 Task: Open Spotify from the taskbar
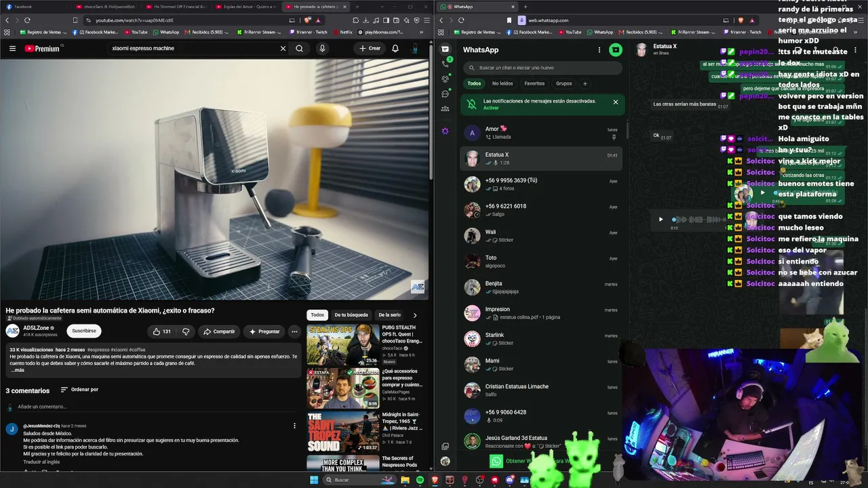pos(420,480)
